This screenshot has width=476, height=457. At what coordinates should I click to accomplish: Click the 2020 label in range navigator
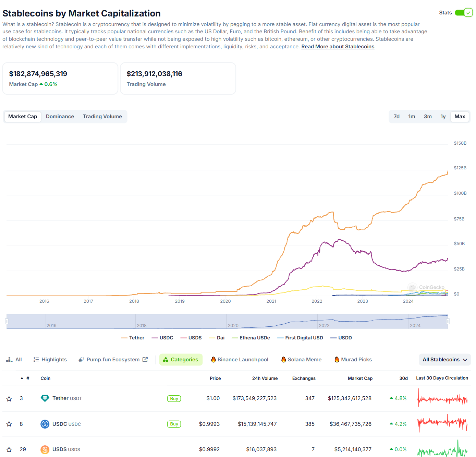[233, 325]
